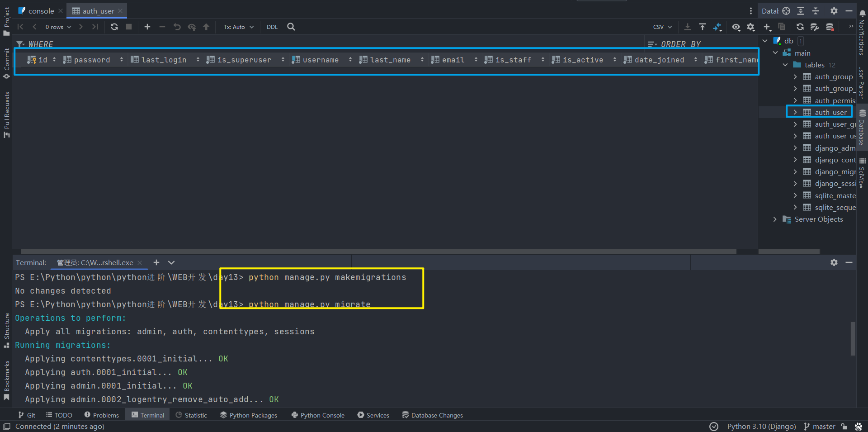Go to first page of rows
The image size is (868, 432).
pyautogui.click(x=20, y=27)
